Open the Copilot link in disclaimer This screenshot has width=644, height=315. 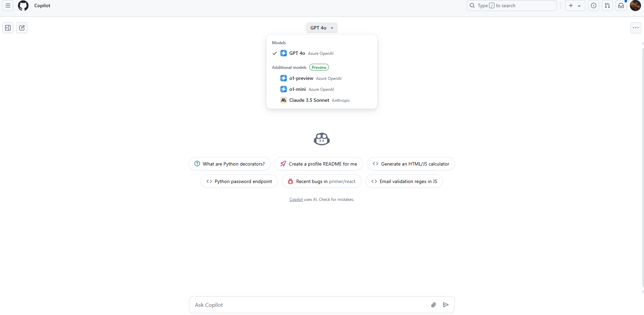(x=296, y=199)
